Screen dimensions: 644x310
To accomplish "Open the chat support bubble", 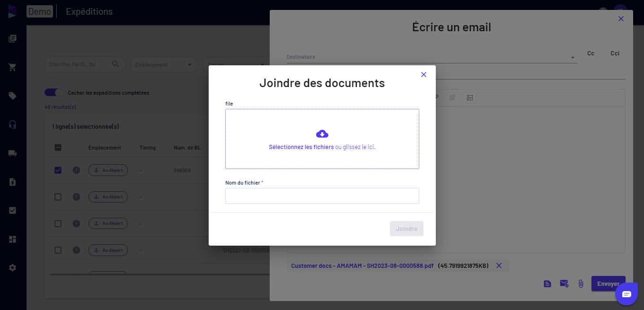I will coord(626,294).
